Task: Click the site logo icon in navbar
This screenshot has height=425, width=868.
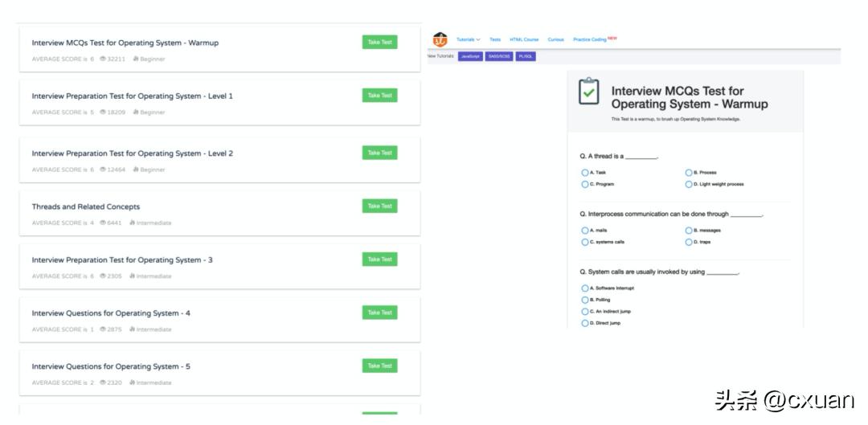Action: tap(440, 39)
